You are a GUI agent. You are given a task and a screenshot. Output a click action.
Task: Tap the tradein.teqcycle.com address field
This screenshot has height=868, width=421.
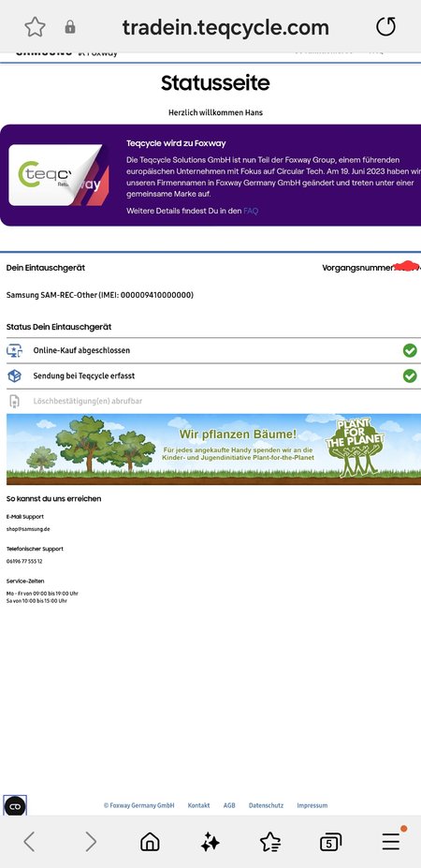point(225,26)
